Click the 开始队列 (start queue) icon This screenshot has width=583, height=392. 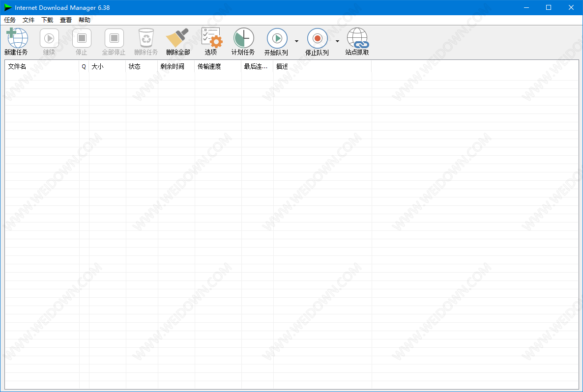click(x=277, y=38)
